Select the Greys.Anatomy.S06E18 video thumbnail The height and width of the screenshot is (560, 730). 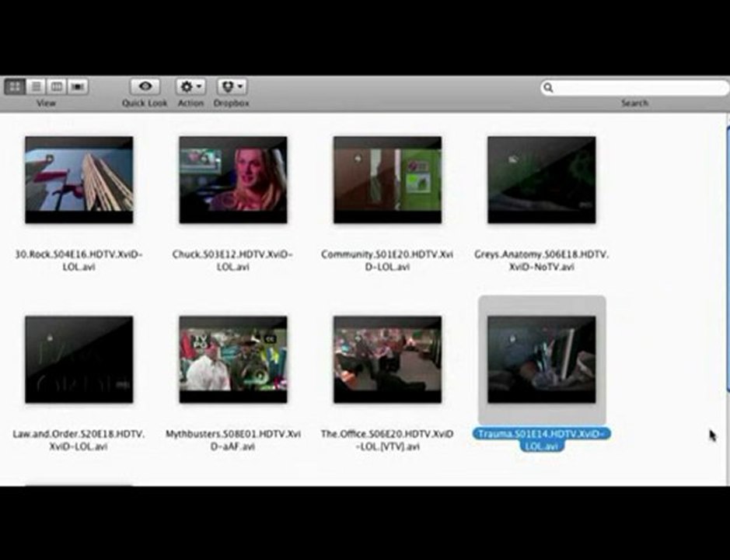[541, 180]
